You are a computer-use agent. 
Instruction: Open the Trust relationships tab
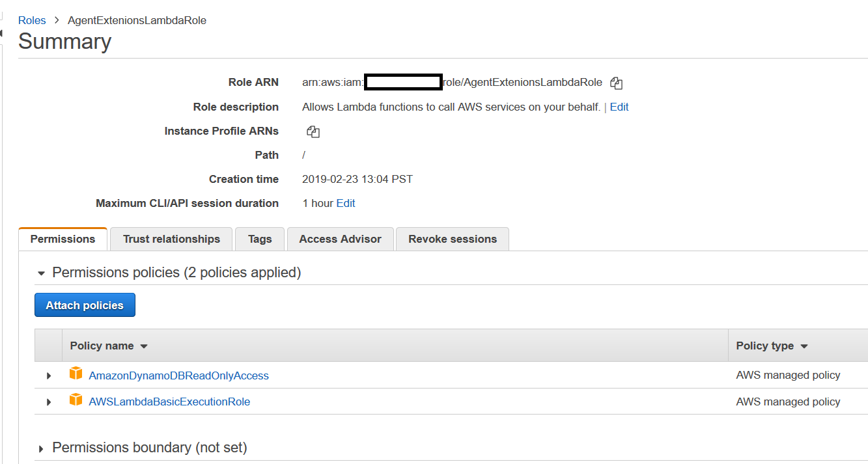(x=171, y=239)
